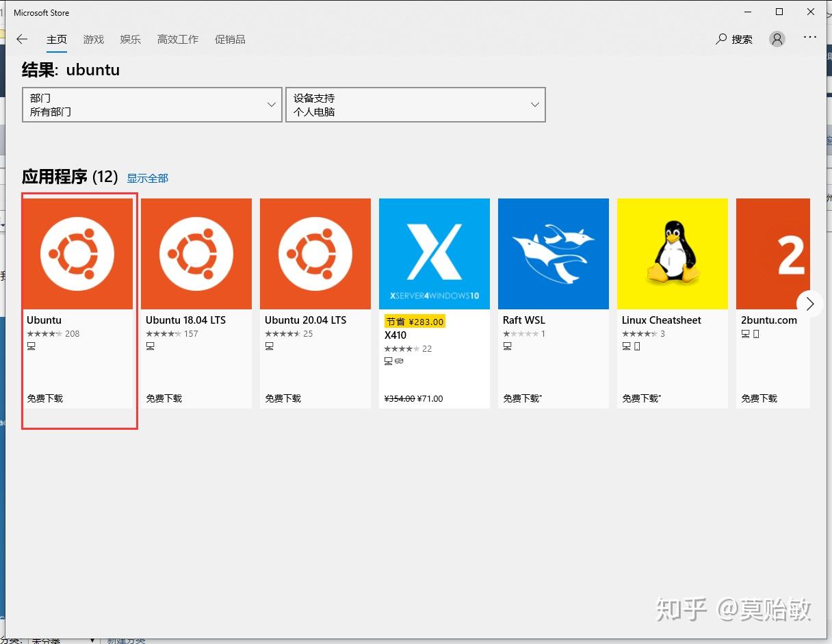The image size is (832, 644).
Task: Switch to the 游戏 tab
Action: tap(94, 40)
